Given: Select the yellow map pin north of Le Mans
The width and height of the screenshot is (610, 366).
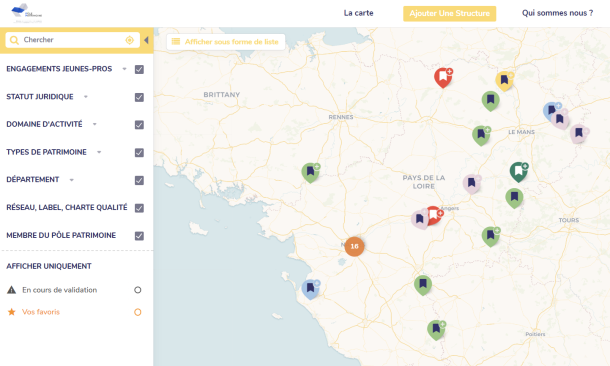Looking at the screenshot, I should pyautogui.click(x=504, y=81).
